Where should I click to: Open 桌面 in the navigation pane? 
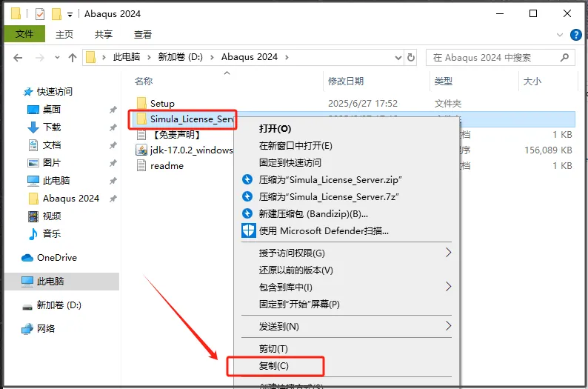tap(51, 109)
